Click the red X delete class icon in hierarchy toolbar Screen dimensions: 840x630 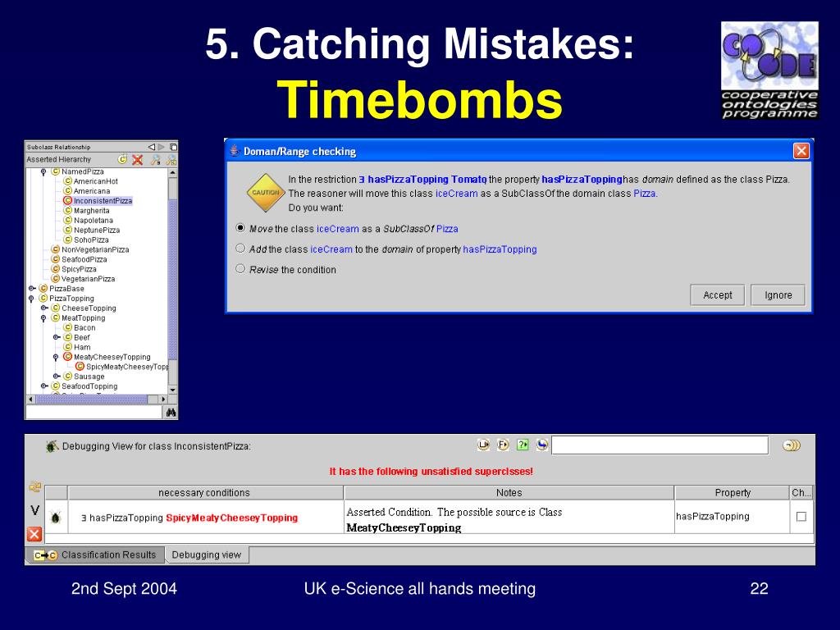click(x=138, y=160)
